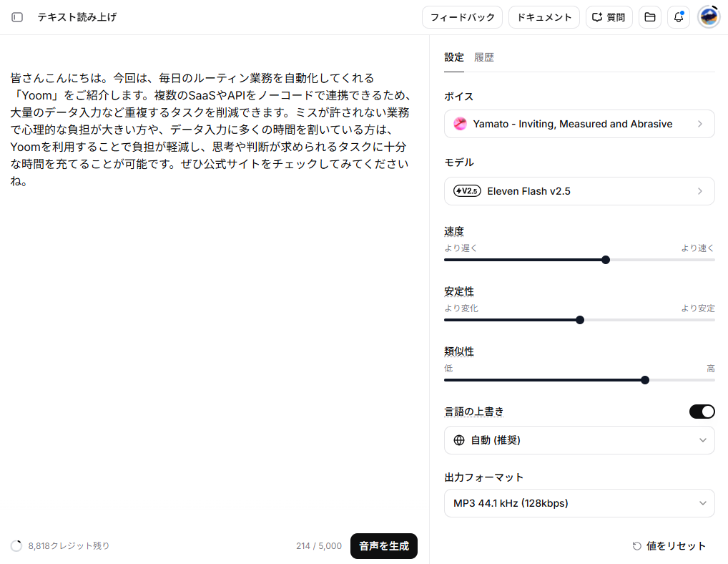Toggle the sidebar panel icon
This screenshot has width=728, height=564.
click(17, 17)
